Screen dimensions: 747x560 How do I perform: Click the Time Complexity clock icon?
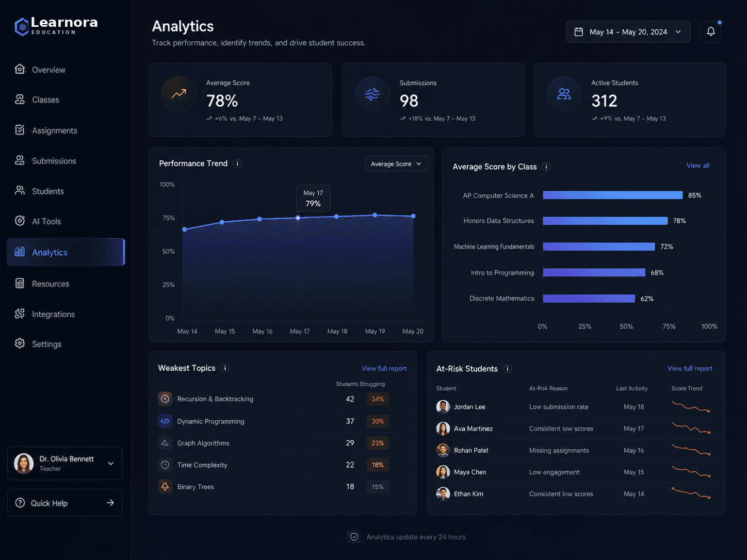[165, 465]
